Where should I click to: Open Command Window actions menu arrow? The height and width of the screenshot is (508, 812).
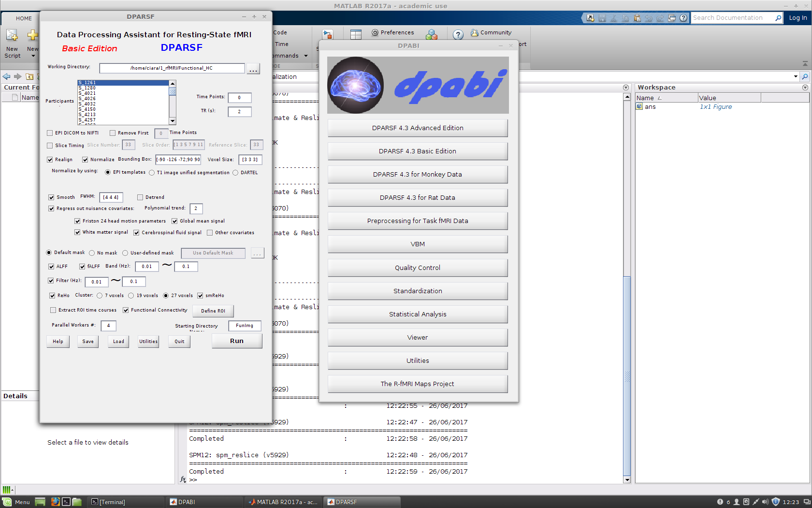626,88
